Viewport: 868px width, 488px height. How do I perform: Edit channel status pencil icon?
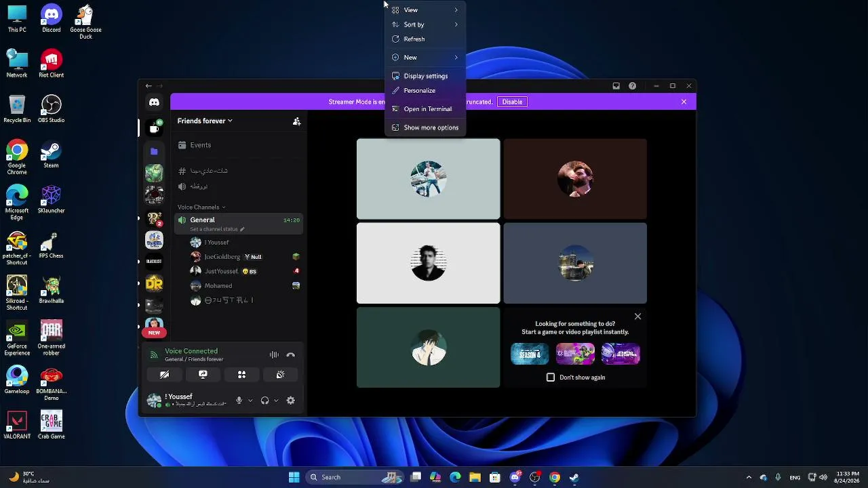pos(242,229)
